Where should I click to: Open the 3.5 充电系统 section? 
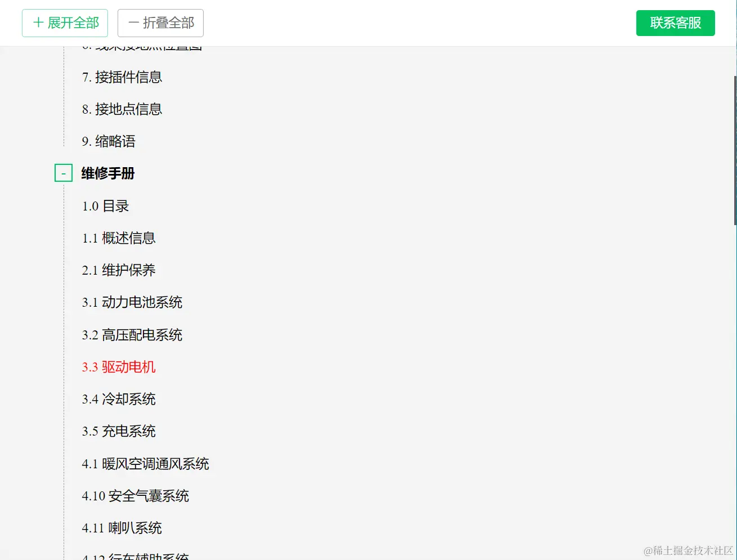click(x=119, y=431)
